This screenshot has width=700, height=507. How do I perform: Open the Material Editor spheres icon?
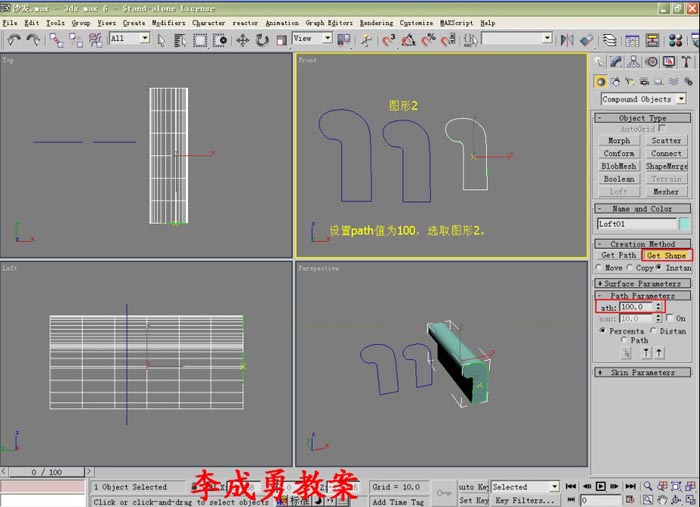[675, 41]
